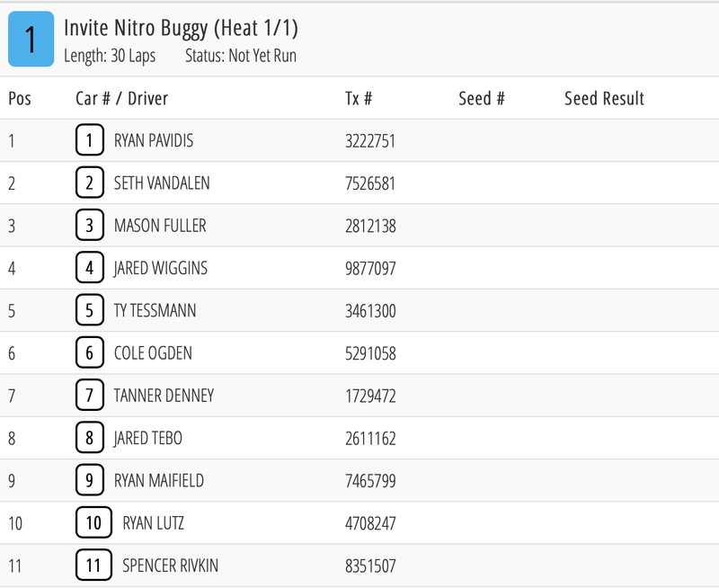Click car number 2 badge for Seth Vandalen
This screenshot has width=719, height=588.
tap(89, 183)
